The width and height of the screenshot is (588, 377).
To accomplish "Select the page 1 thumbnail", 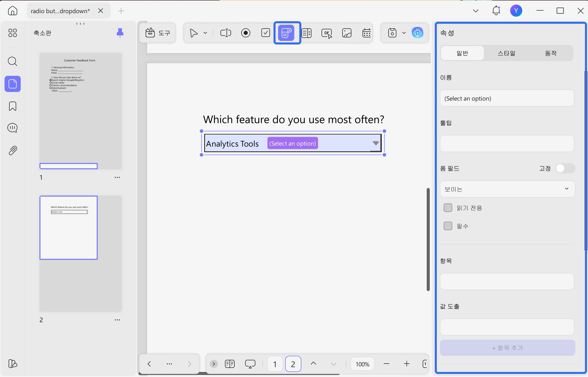I will click(81, 111).
